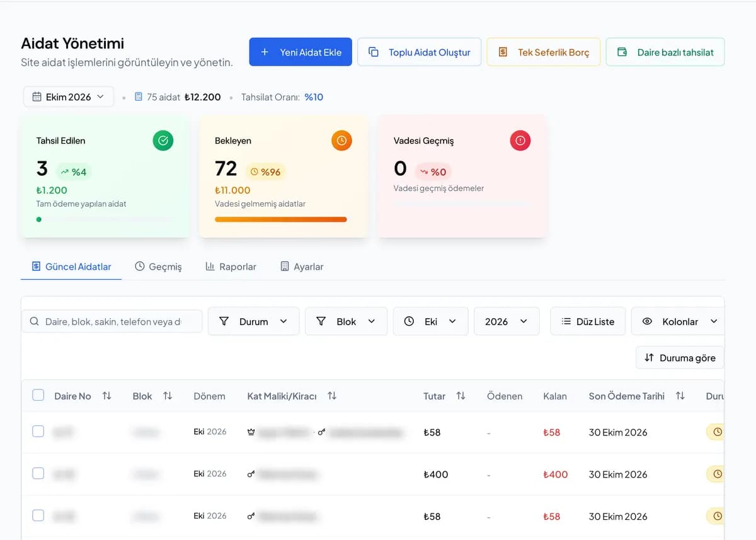This screenshot has height=540, width=756.
Task: Click the status clock icon in the ₺400 row
Action: 717,474
